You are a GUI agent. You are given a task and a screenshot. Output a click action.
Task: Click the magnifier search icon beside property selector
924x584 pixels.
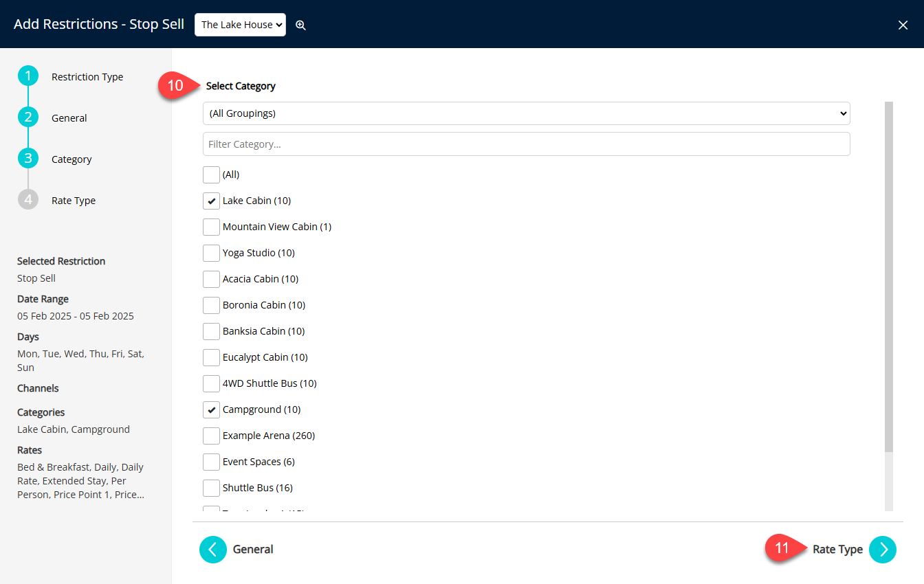click(300, 25)
